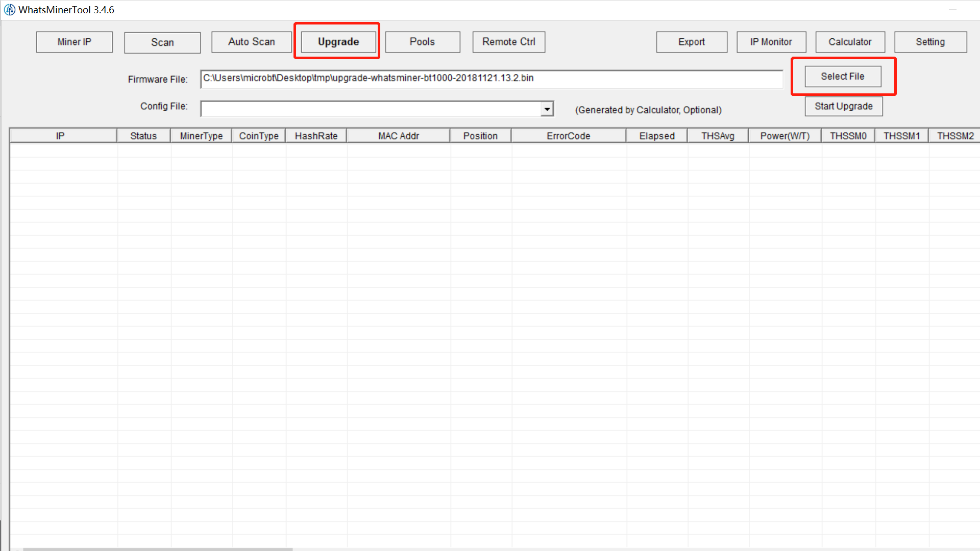980x551 pixels.
Task: Click the Miner IP tool icon
Action: point(75,42)
